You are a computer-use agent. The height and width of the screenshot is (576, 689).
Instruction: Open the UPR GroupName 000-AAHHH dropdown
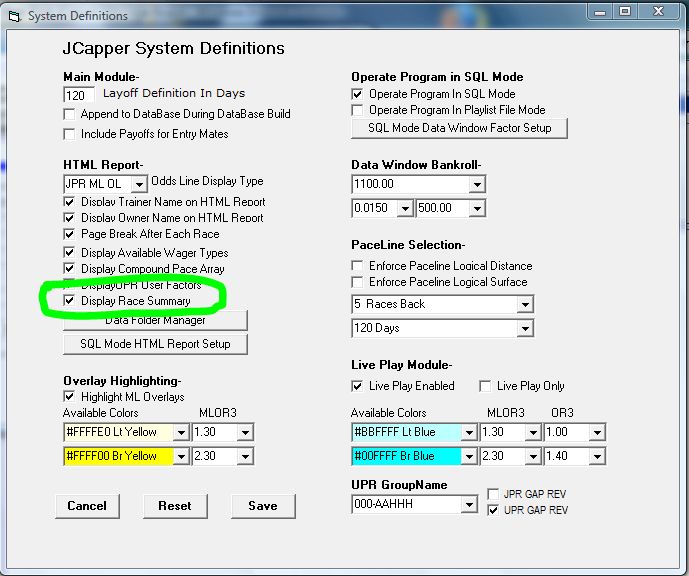pos(469,504)
